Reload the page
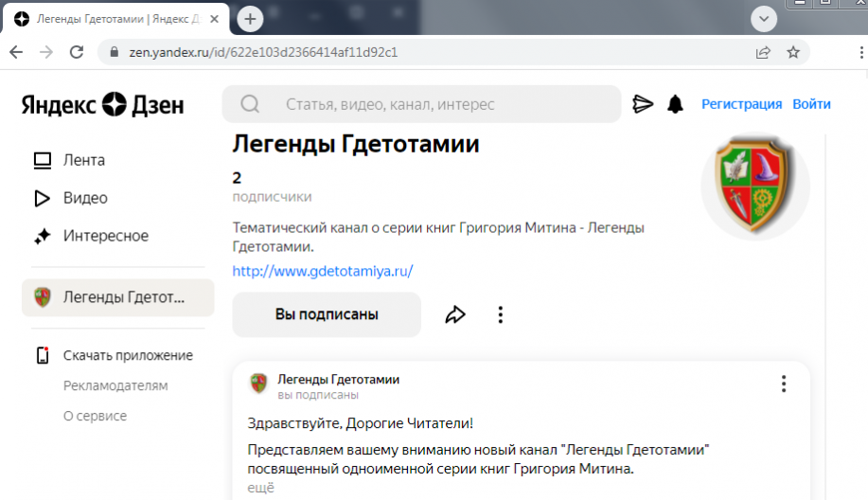Viewport: 868px width, 500px height. (x=77, y=52)
